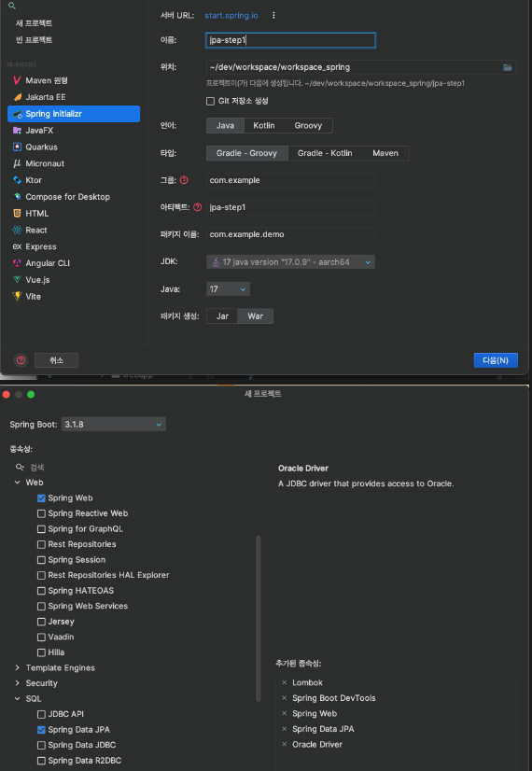The height and width of the screenshot is (771, 532).
Task: Pick the Quarkus generator icon
Action: pyautogui.click(x=17, y=147)
